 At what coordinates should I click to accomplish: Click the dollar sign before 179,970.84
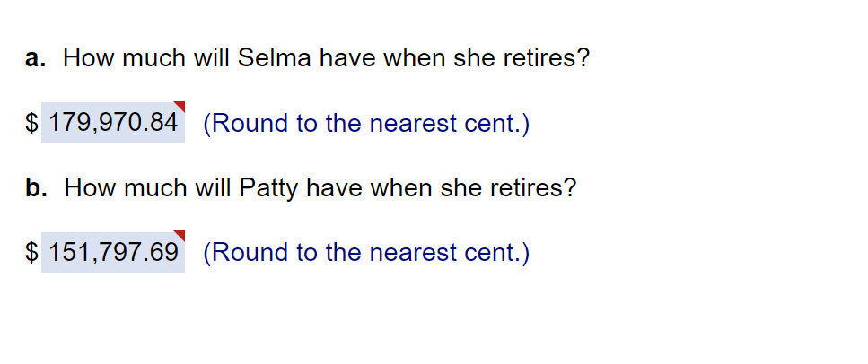coord(31,123)
